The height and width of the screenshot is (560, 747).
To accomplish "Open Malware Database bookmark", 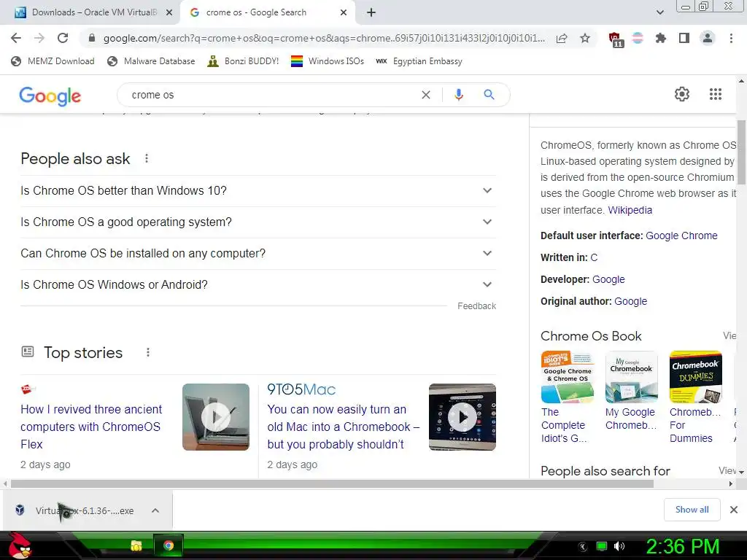I will (152, 61).
